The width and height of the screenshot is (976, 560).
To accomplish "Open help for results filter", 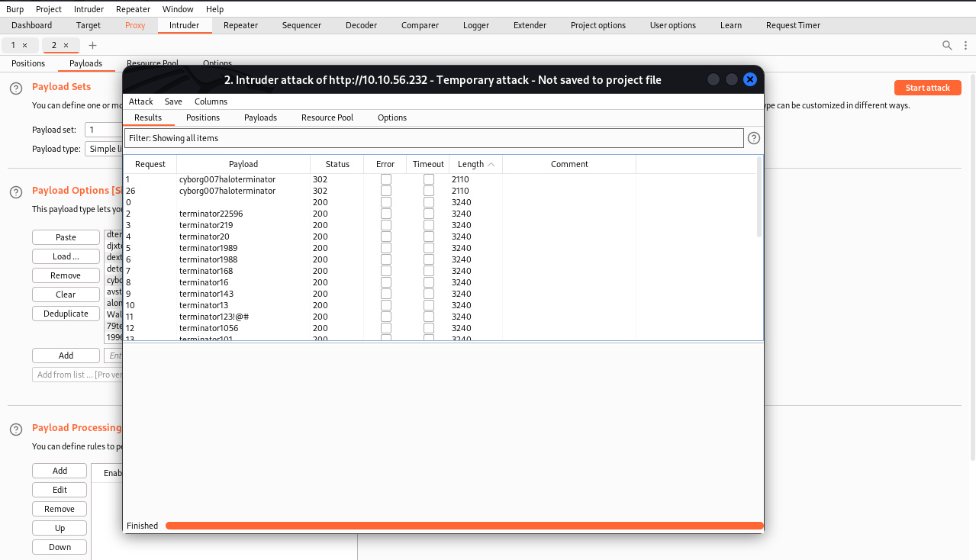I will click(x=754, y=138).
